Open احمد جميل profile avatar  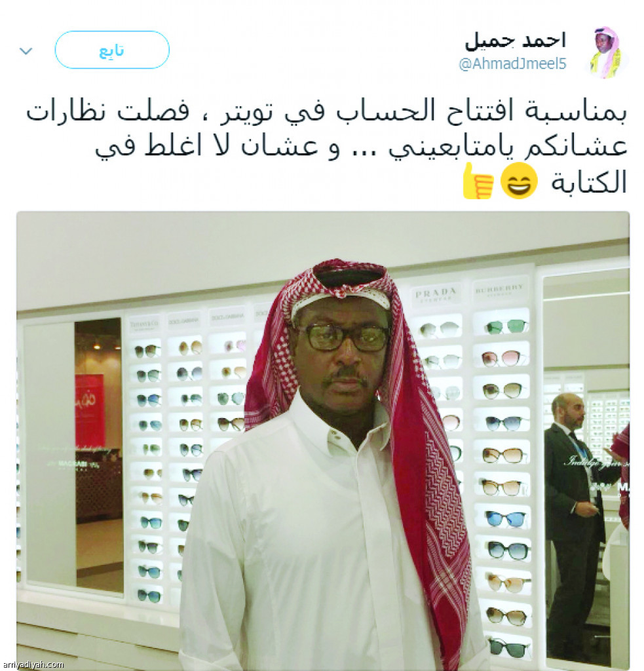coord(607,52)
